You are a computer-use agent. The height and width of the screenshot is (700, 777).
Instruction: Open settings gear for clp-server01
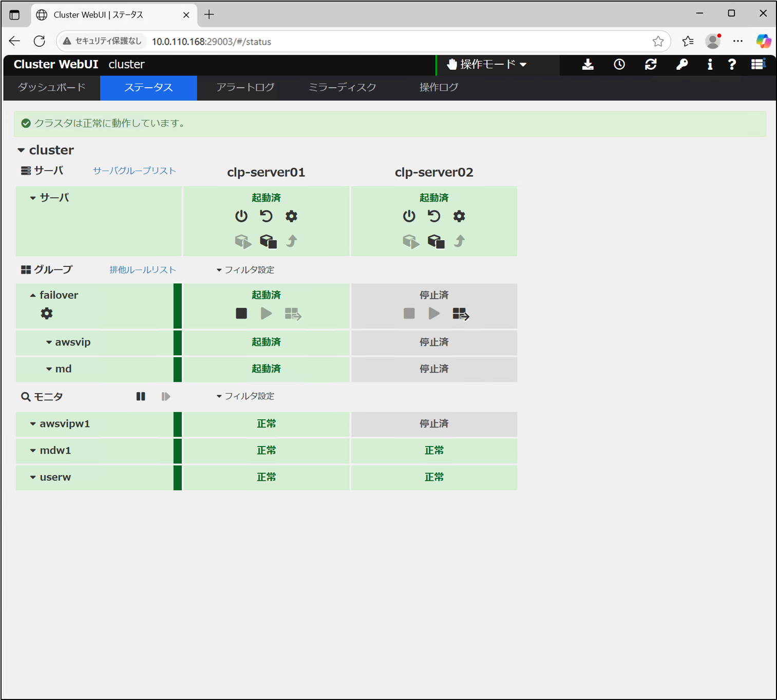click(x=291, y=216)
